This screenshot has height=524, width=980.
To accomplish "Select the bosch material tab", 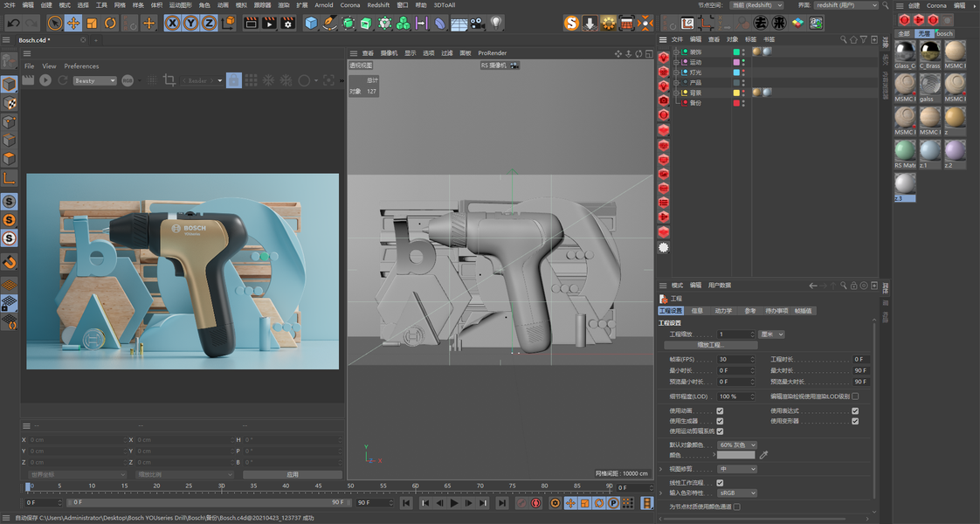I will [944, 33].
